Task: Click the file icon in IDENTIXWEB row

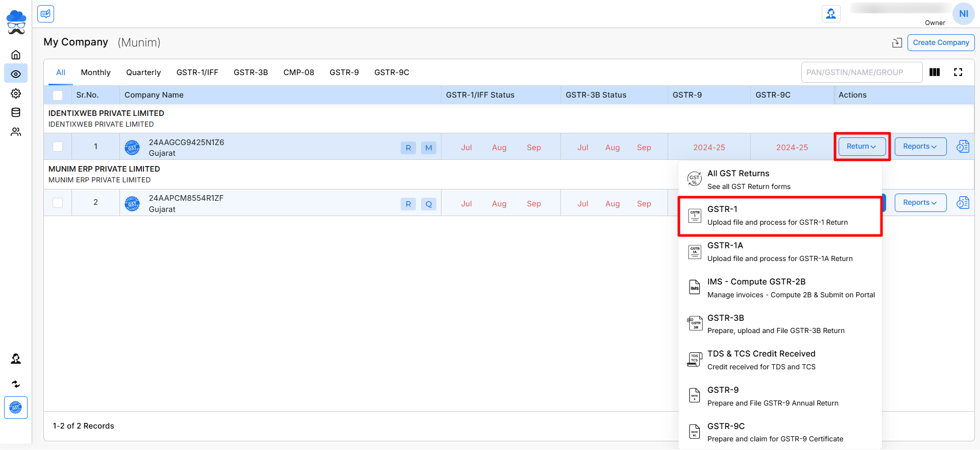Action: coord(963,147)
